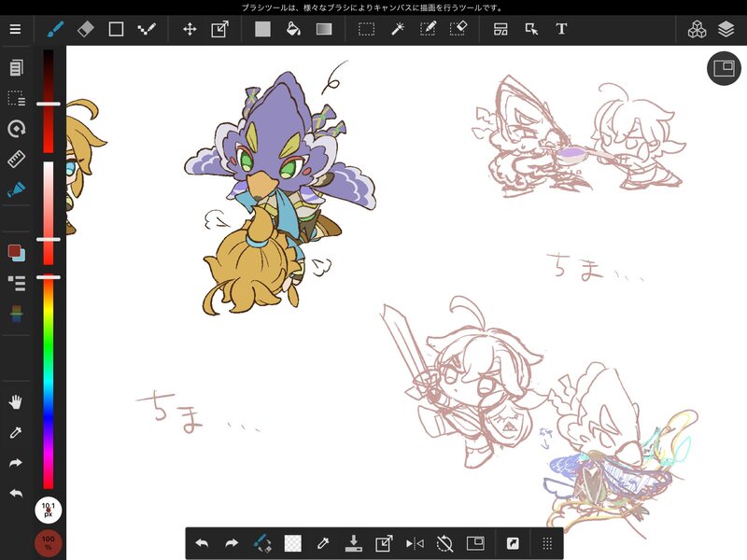Select the panel divide tool
Viewport: 747px width, 560px height.
500,29
